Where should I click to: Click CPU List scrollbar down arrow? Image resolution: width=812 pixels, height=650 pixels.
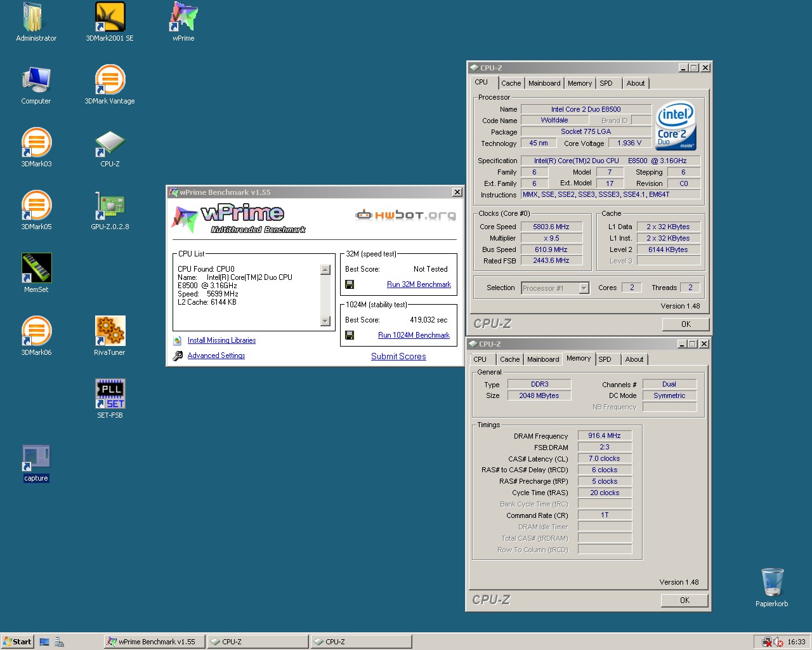click(325, 321)
